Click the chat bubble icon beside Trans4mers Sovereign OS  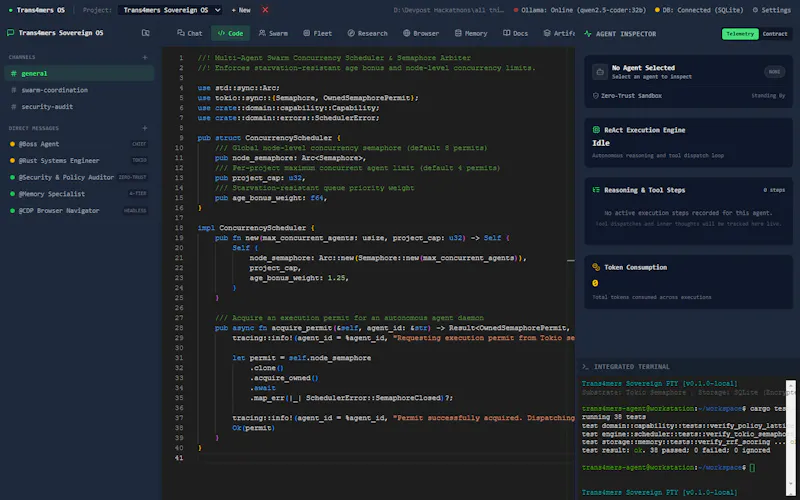point(10,33)
